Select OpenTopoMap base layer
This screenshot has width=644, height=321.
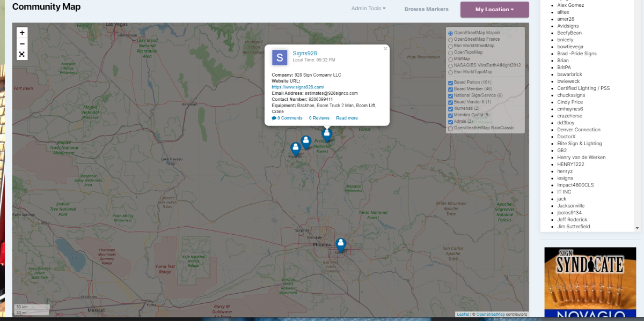point(451,53)
